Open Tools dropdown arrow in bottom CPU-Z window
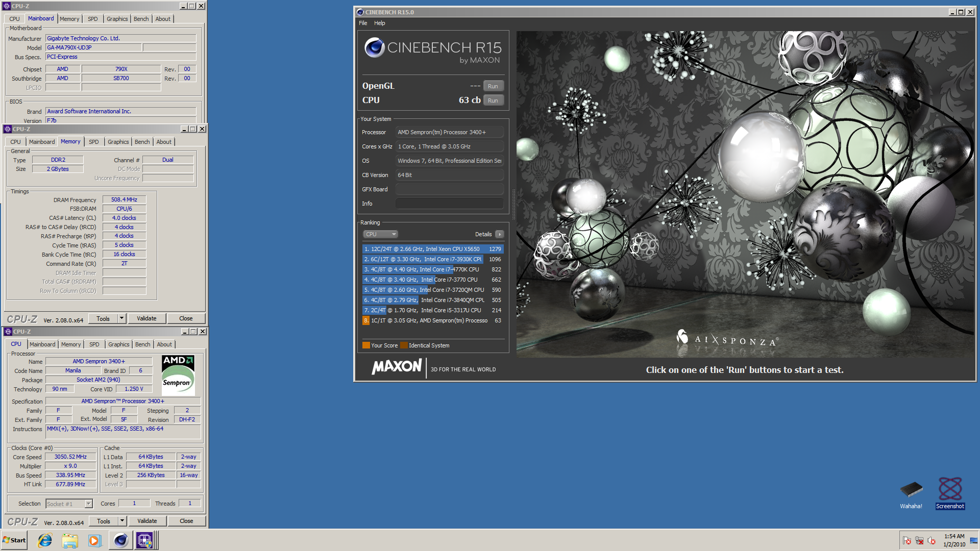Screen dimensions: 980x551 tap(122, 521)
